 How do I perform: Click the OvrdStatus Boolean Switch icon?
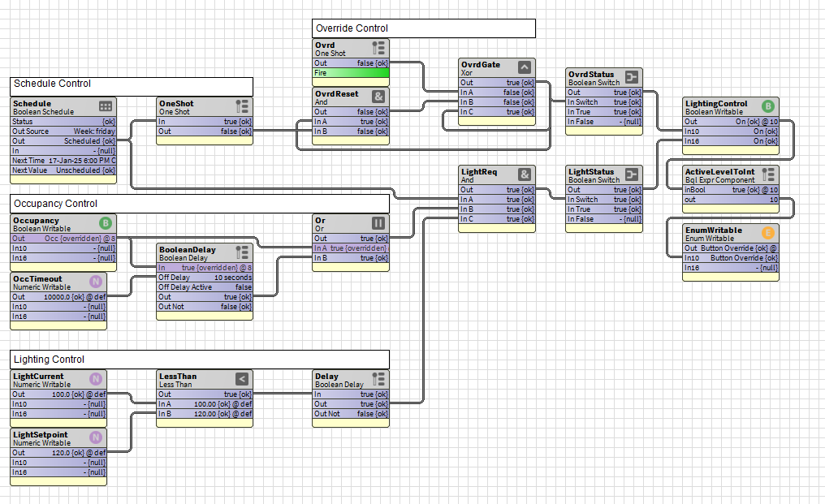coord(632,77)
